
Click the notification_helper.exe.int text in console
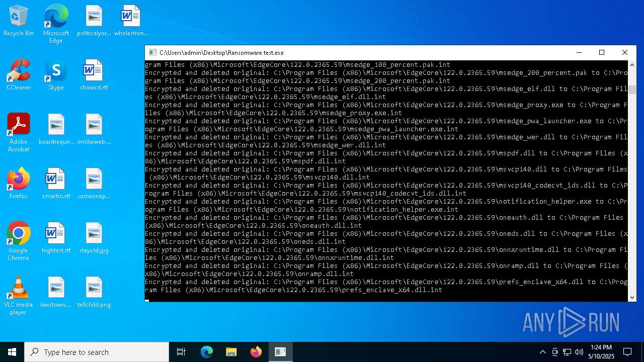coord(404,209)
